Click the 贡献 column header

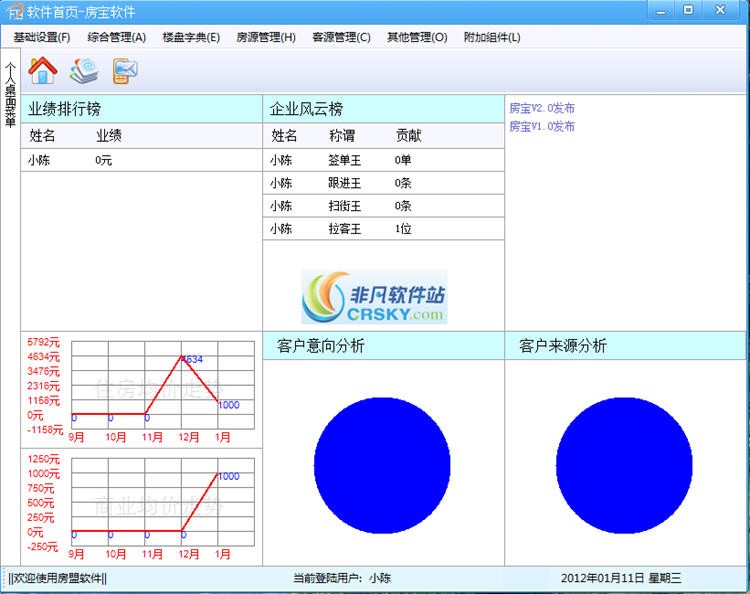pyautogui.click(x=408, y=136)
